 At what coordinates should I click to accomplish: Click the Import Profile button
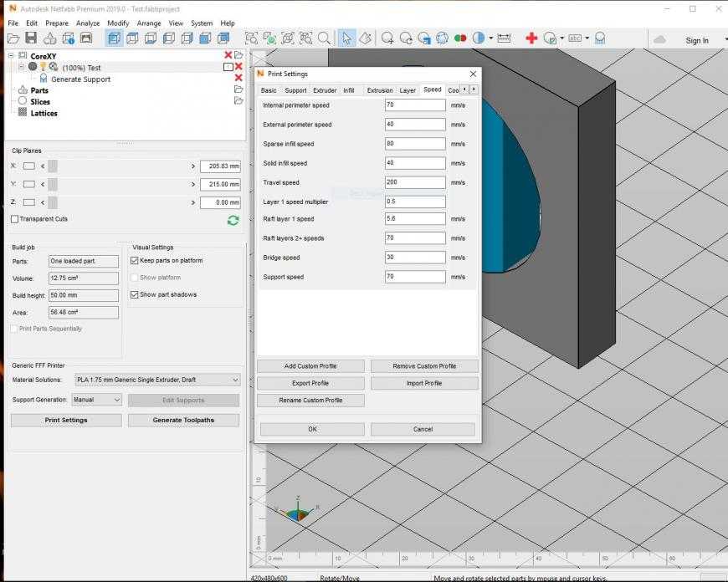click(x=424, y=383)
